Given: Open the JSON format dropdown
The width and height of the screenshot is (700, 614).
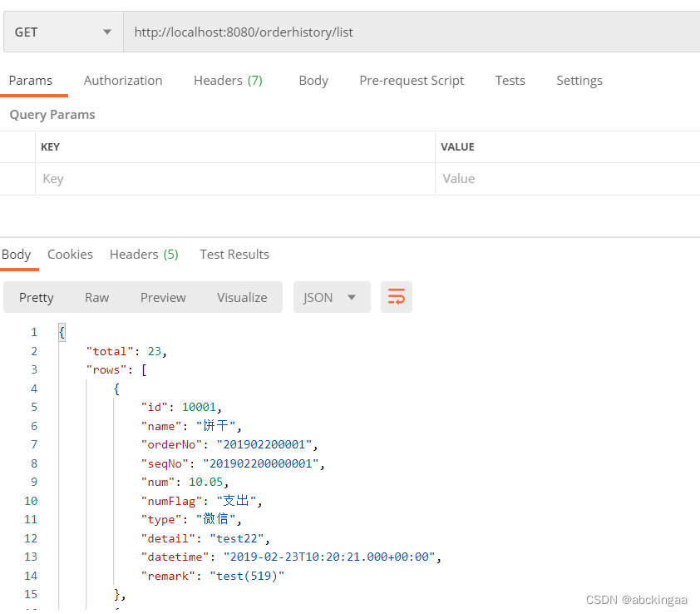Looking at the screenshot, I should tap(332, 297).
